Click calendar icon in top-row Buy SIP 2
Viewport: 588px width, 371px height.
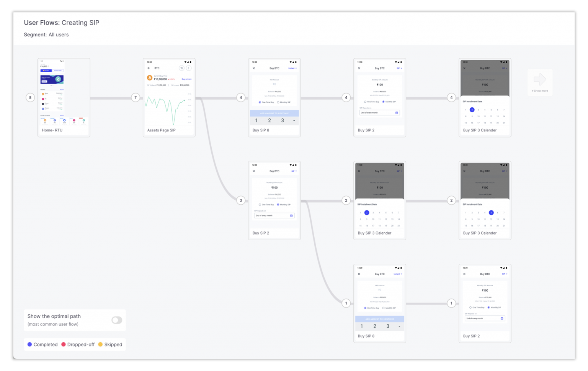pyautogui.click(x=397, y=113)
